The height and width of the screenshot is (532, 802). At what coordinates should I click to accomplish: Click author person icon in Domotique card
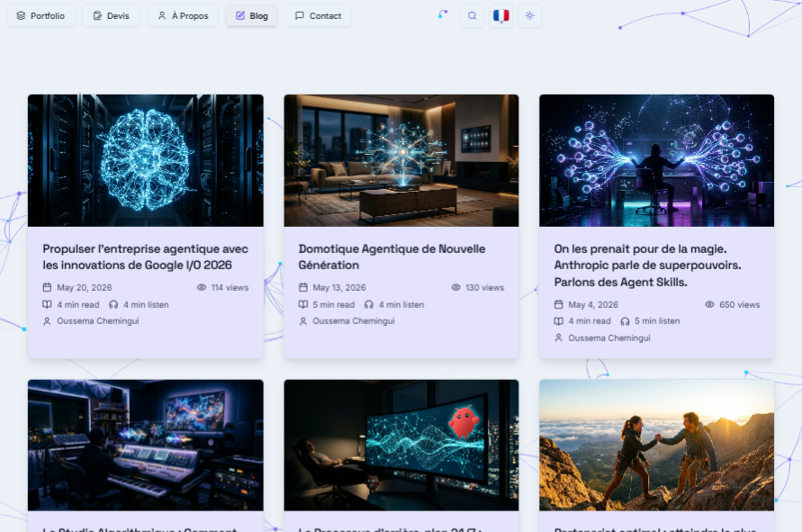(x=303, y=321)
